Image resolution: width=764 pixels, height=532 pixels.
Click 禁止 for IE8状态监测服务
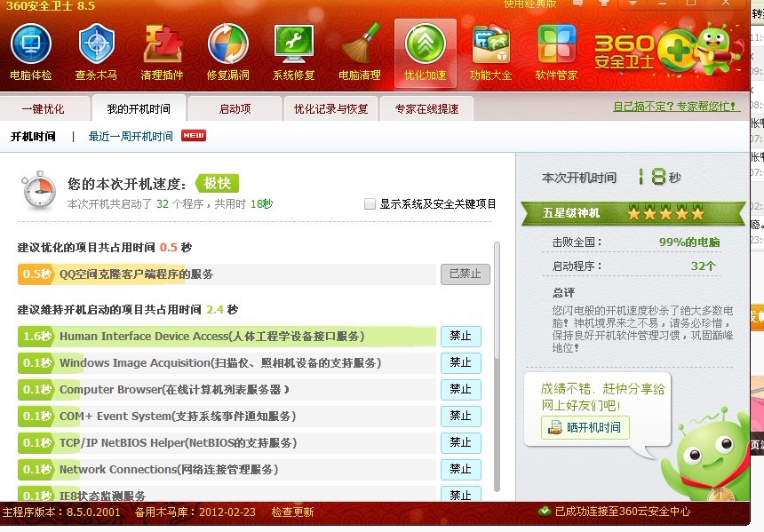tap(461, 494)
